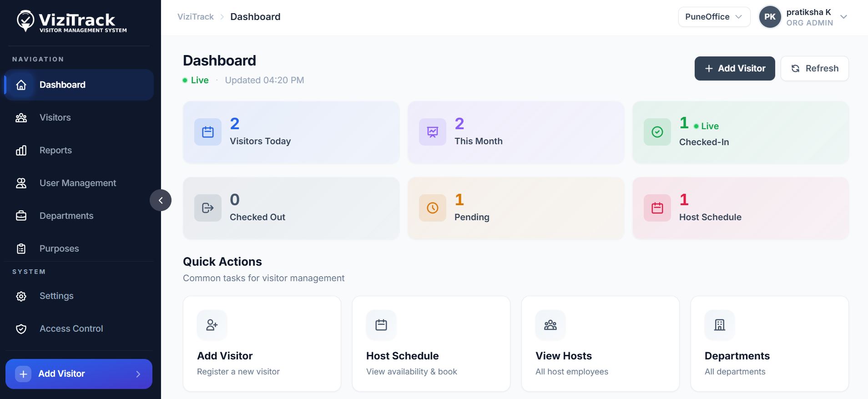868x399 pixels.
Task: Click the Host Schedule stat card calendar icon
Action: pos(657,208)
